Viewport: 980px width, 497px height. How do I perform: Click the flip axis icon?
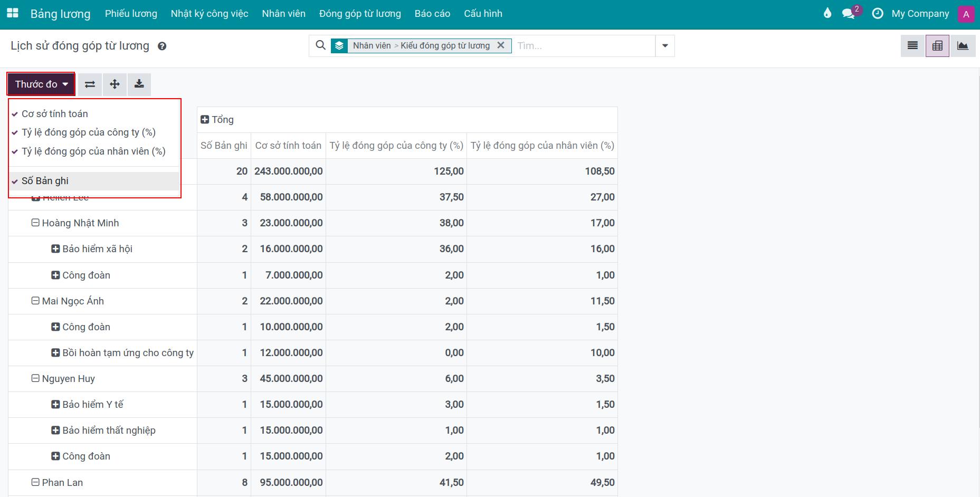90,84
